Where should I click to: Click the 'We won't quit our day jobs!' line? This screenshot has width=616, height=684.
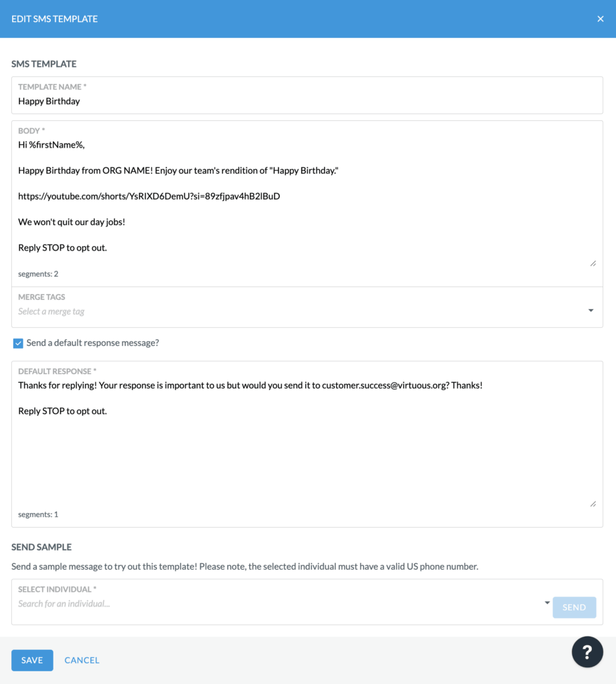tap(71, 222)
